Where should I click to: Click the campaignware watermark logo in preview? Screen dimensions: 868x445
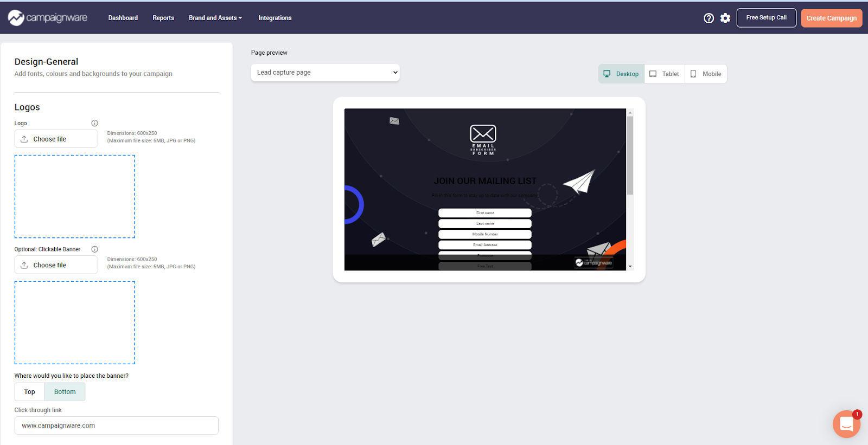click(x=593, y=262)
